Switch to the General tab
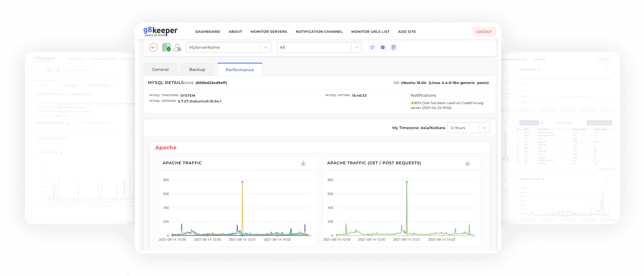The height and width of the screenshot is (276, 644). click(x=160, y=70)
